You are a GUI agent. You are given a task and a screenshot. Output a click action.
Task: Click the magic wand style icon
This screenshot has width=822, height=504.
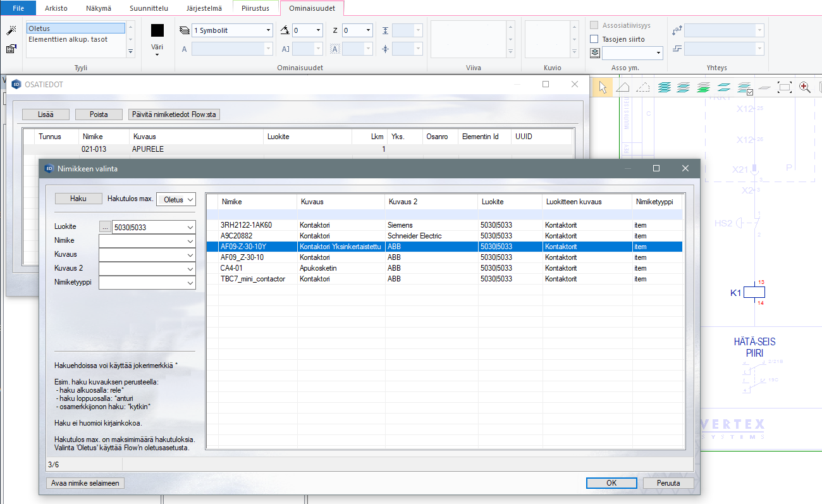[11, 30]
